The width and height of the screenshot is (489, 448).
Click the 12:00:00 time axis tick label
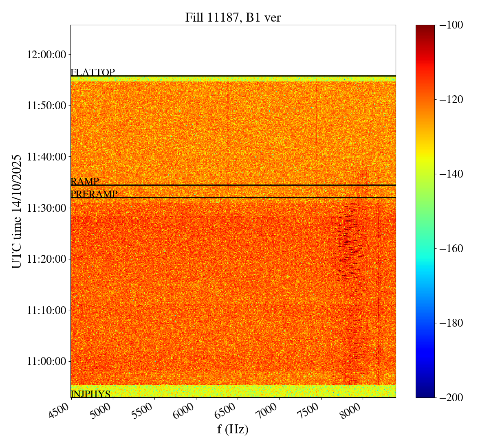(46, 55)
